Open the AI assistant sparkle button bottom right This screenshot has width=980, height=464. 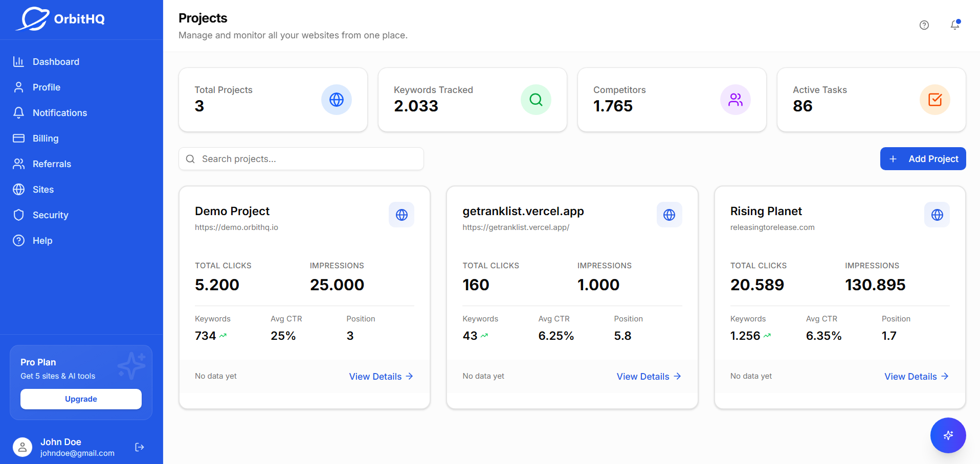(x=948, y=435)
